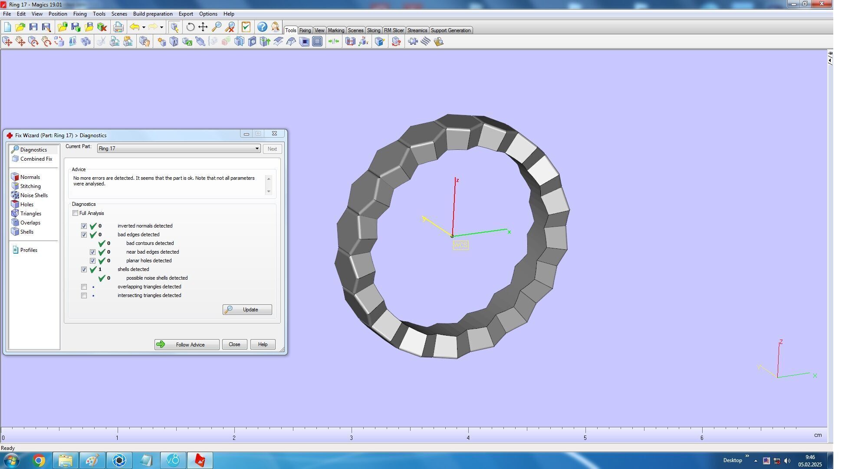868x469 pixels.
Task: Select the part selection cursor tool
Action: pyautogui.click(x=174, y=27)
